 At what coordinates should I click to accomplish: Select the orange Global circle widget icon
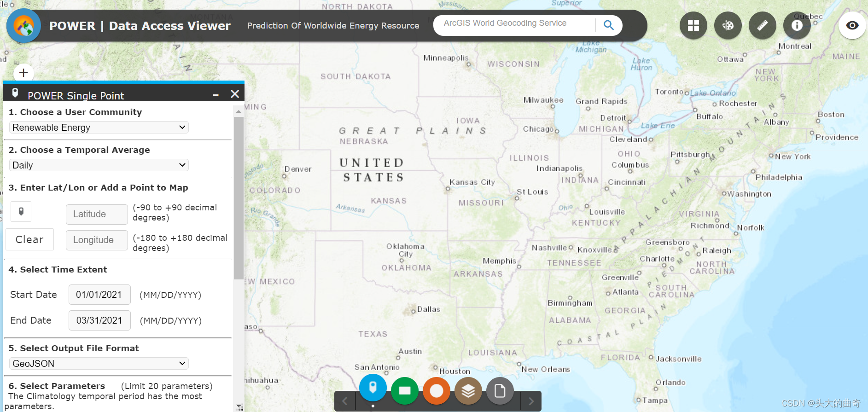pos(436,391)
